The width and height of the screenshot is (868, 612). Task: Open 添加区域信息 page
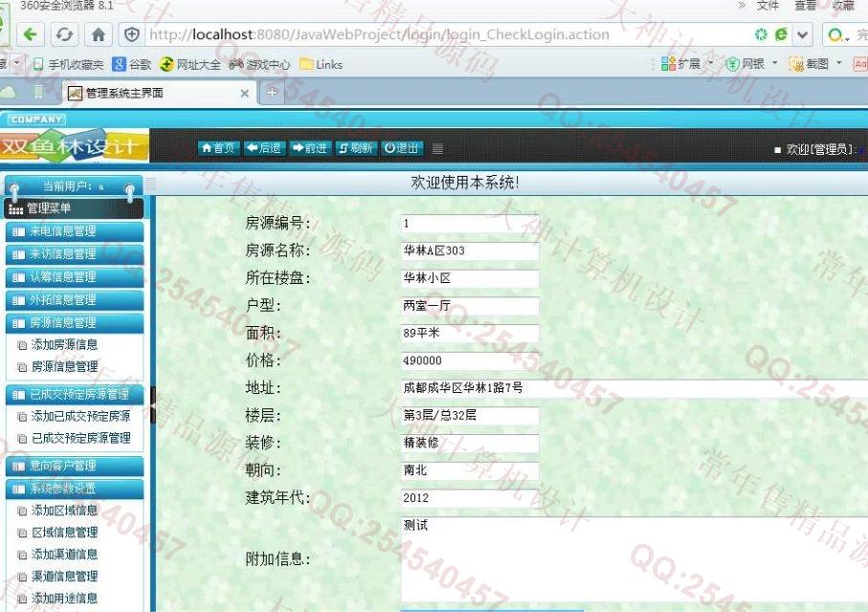coord(64,511)
